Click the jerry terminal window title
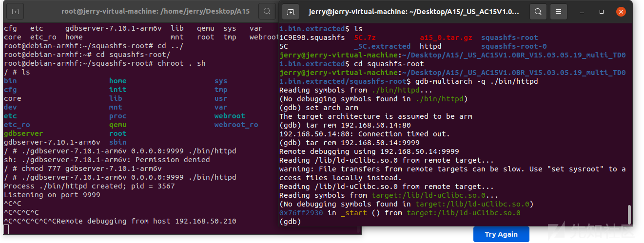The width and height of the screenshot is (644, 243). click(413, 11)
